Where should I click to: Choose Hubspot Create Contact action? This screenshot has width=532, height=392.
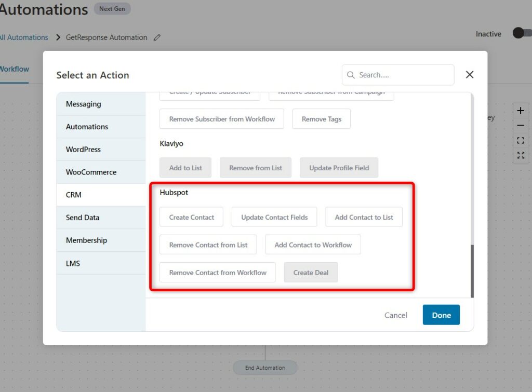(191, 217)
